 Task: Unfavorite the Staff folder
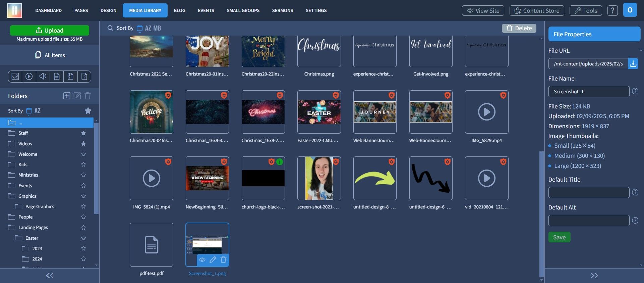pos(83,133)
